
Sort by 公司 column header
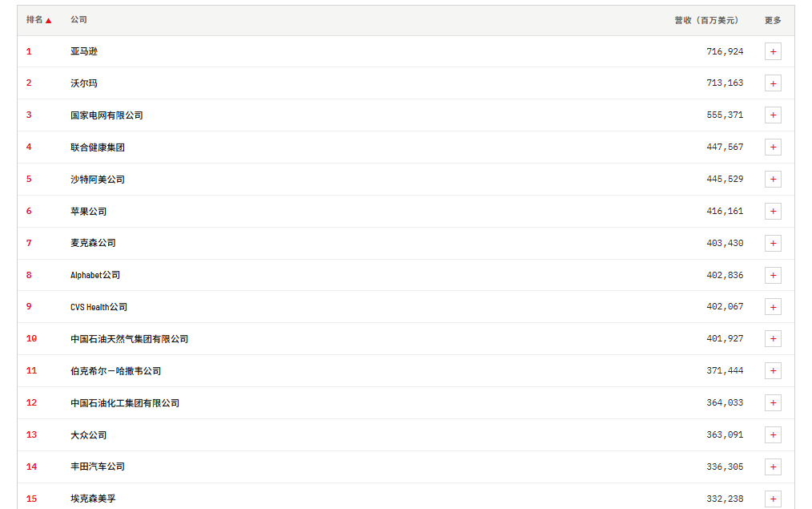click(78, 20)
